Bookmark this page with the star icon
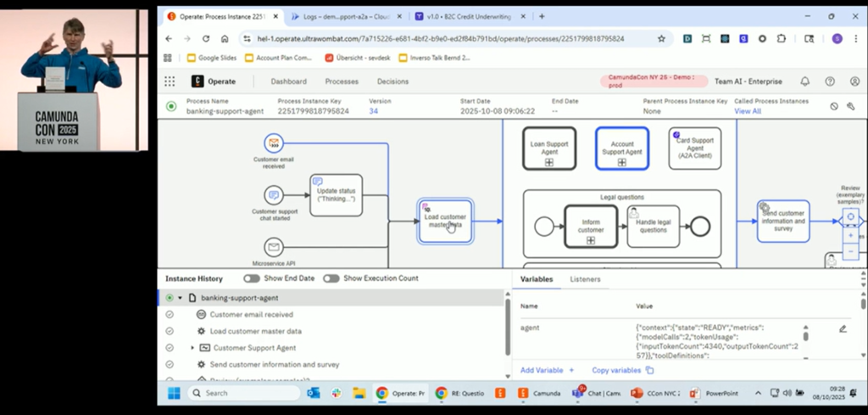 pos(661,38)
